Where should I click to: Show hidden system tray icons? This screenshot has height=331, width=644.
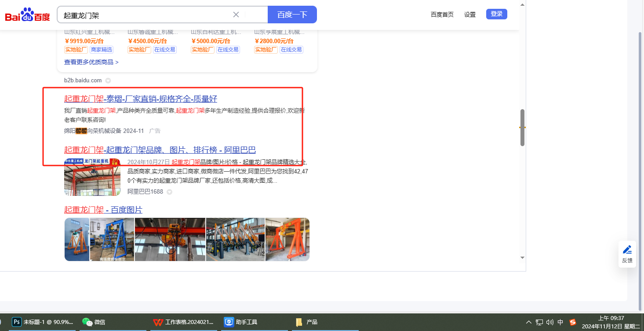[528, 322]
